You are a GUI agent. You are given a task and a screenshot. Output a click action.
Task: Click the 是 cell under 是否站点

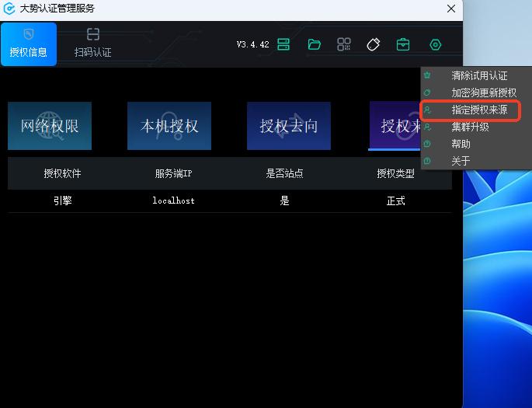(284, 201)
